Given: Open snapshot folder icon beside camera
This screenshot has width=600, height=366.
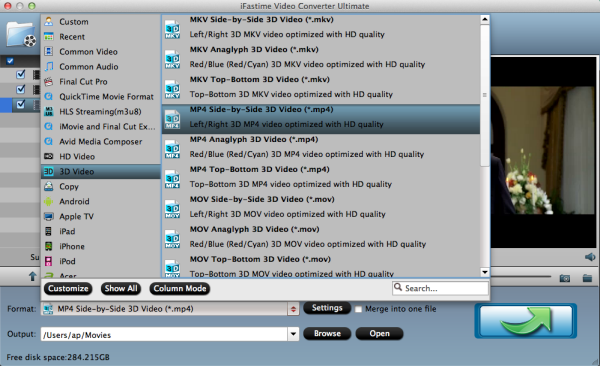Looking at the screenshot, I should click(x=587, y=278).
